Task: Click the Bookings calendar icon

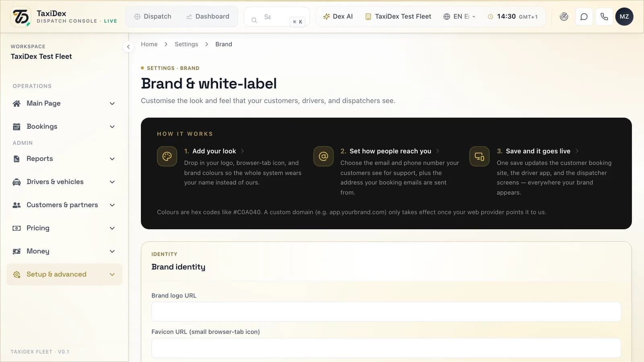Action: pyautogui.click(x=17, y=127)
